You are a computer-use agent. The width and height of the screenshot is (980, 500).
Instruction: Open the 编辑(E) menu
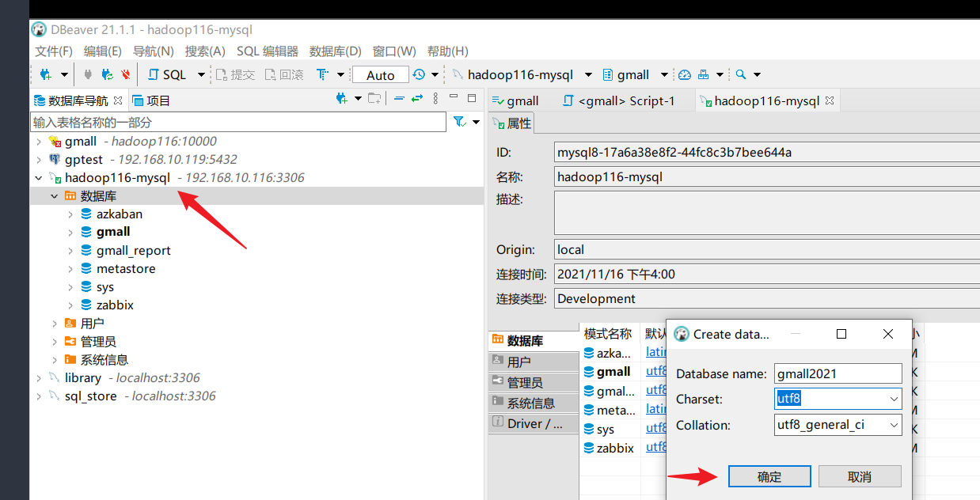pyautogui.click(x=103, y=51)
